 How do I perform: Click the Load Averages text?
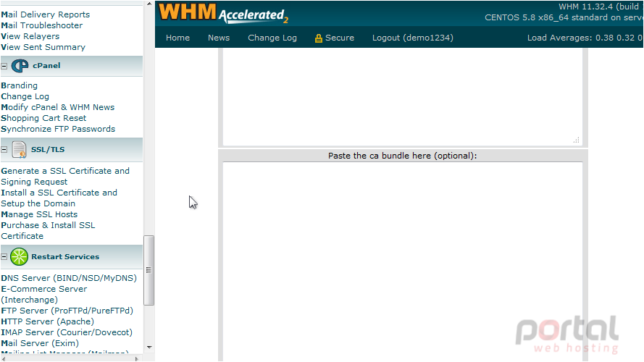(x=585, y=38)
